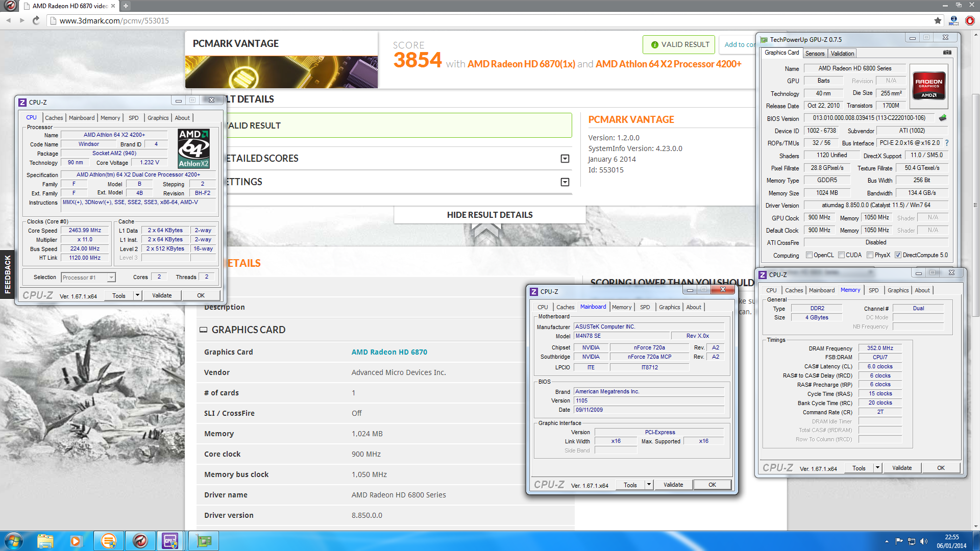Click GPU-Z BIOS save chip icon
Screen dimensions: 980x551
point(942,118)
